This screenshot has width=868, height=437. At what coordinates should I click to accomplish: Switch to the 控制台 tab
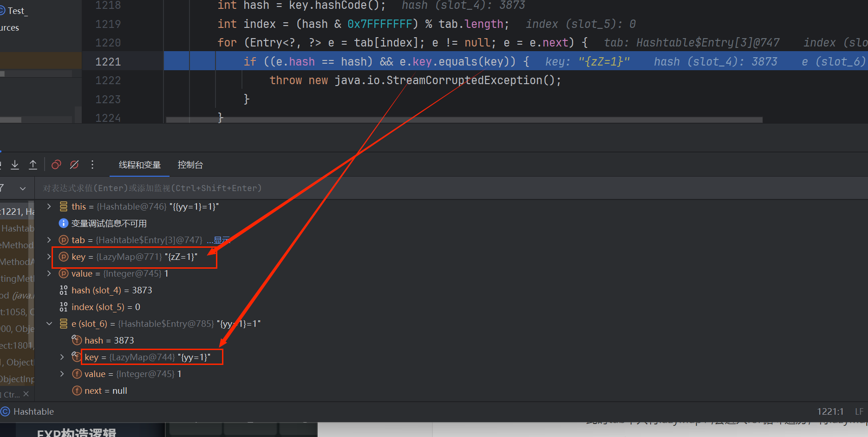point(190,165)
